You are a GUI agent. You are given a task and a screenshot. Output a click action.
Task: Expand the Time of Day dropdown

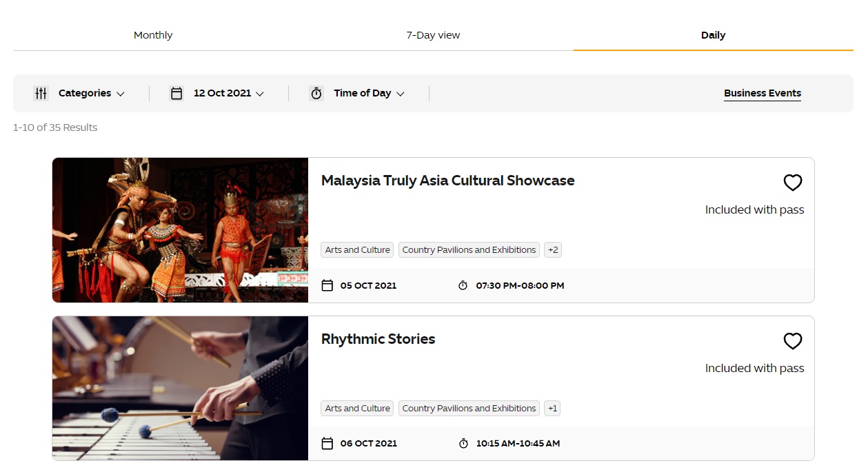369,93
